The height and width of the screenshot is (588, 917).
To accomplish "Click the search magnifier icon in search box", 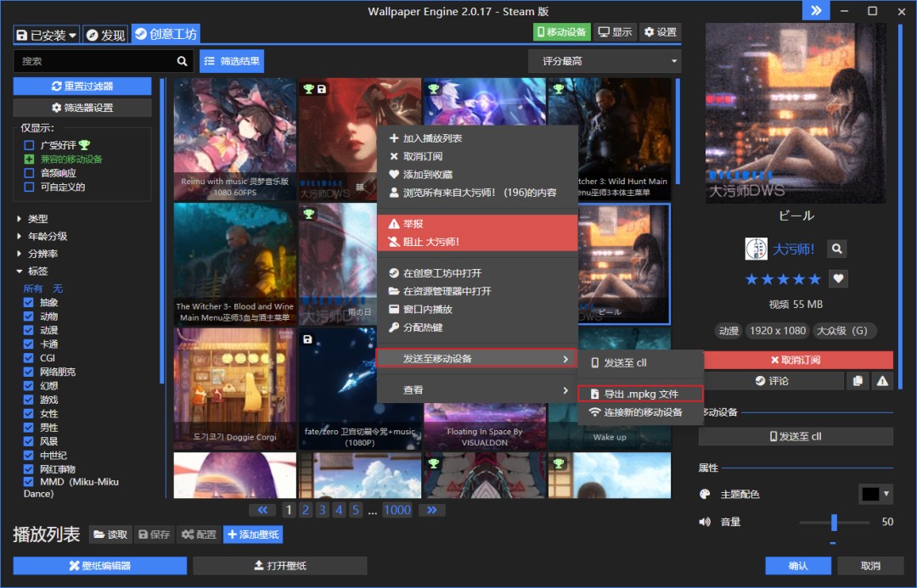I will pyautogui.click(x=182, y=61).
